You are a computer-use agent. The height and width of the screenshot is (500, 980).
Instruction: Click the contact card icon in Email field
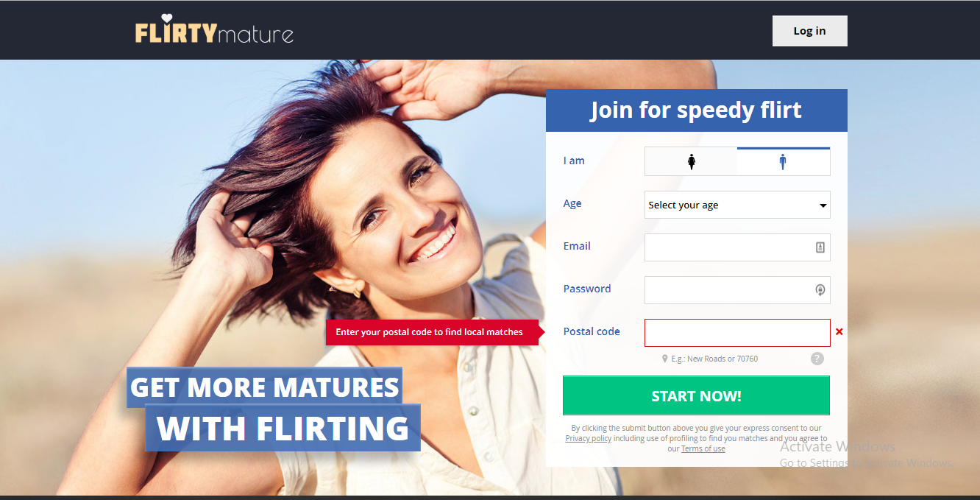(820, 247)
